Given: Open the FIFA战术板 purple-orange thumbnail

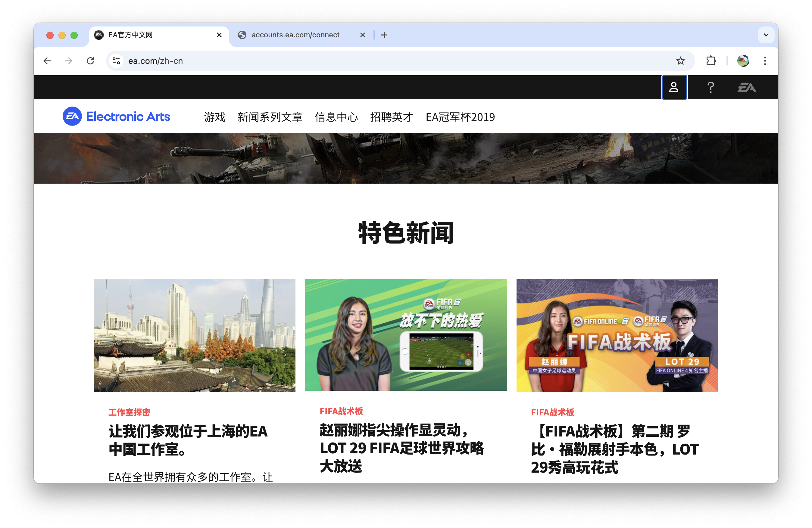Looking at the screenshot, I should pos(617,335).
